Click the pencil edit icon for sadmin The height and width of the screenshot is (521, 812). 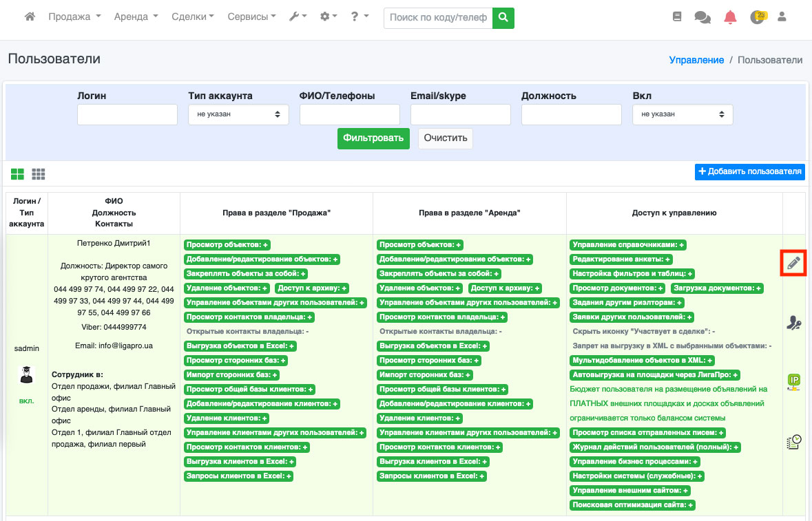(793, 263)
